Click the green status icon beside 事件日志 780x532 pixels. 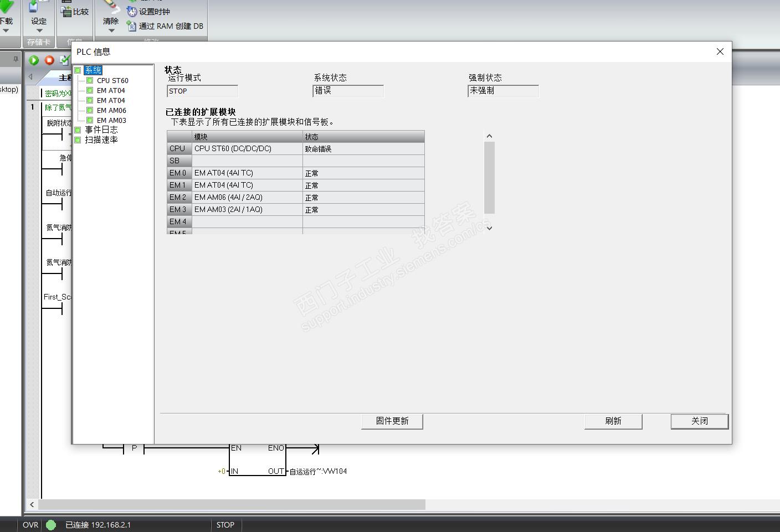click(x=78, y=130)
